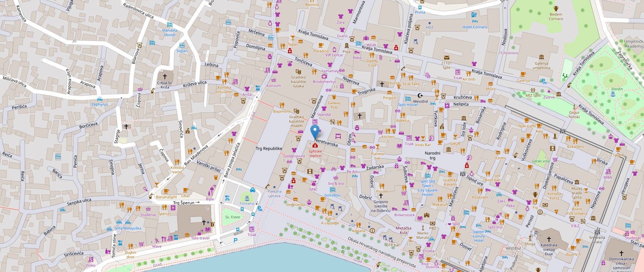
Task: Click the Trg Republike square label
Action: [x=269, y=148]
